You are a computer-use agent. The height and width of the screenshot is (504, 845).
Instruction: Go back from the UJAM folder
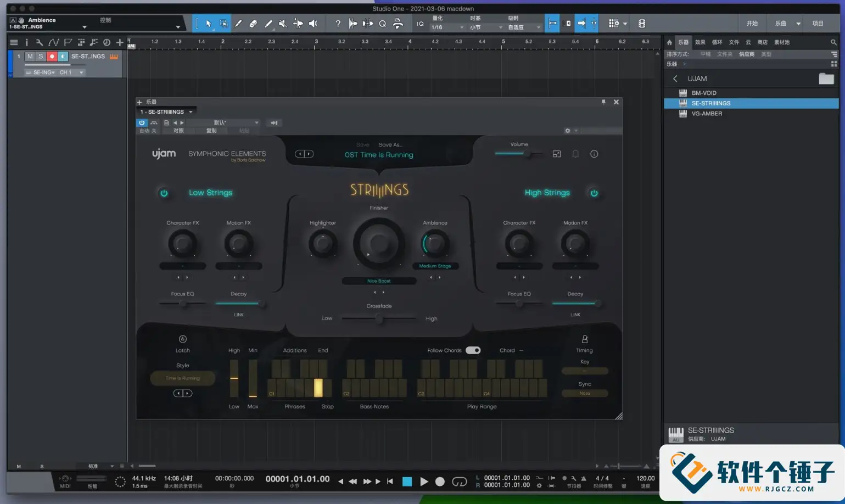[675, 79]
